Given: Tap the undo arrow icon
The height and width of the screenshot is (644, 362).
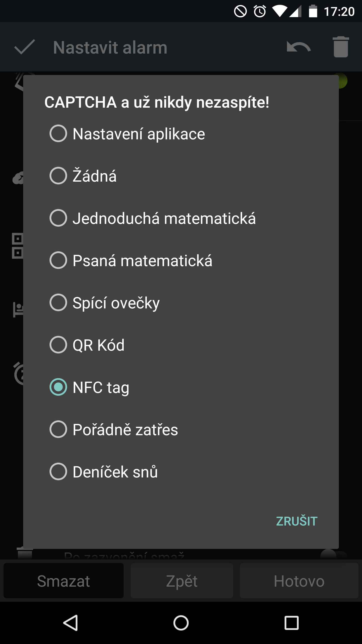Looking at the screenshot, I should 299,47.
